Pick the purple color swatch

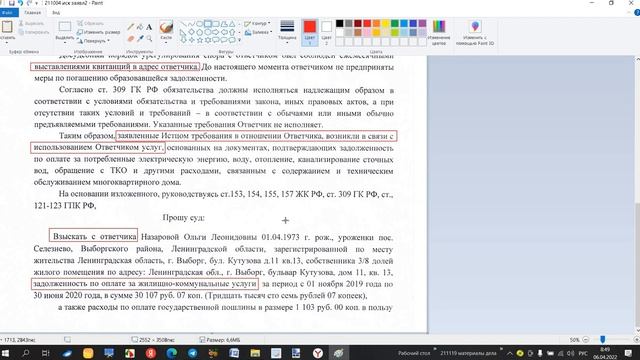click(422, 23)
